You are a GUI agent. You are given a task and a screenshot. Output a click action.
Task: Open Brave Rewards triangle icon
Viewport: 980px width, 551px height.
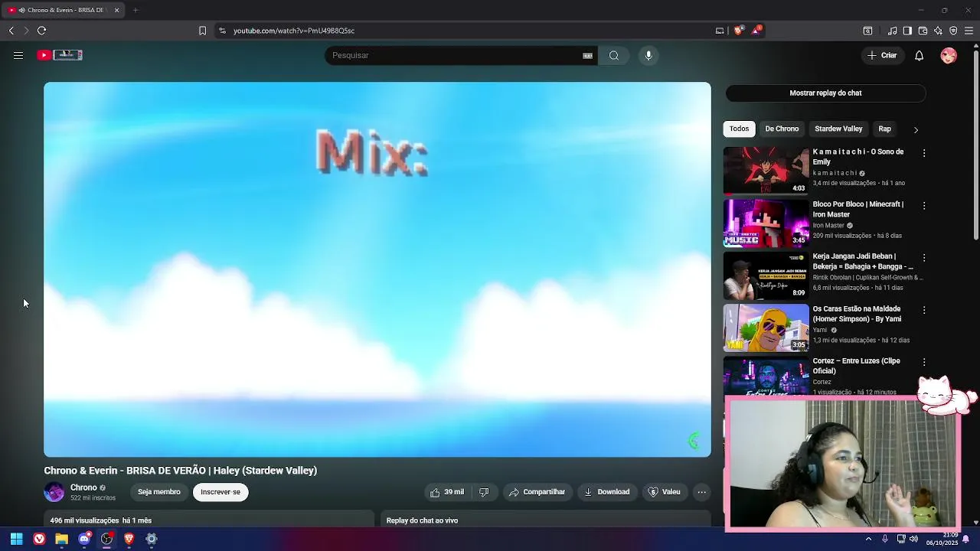[x=756, y=31]
